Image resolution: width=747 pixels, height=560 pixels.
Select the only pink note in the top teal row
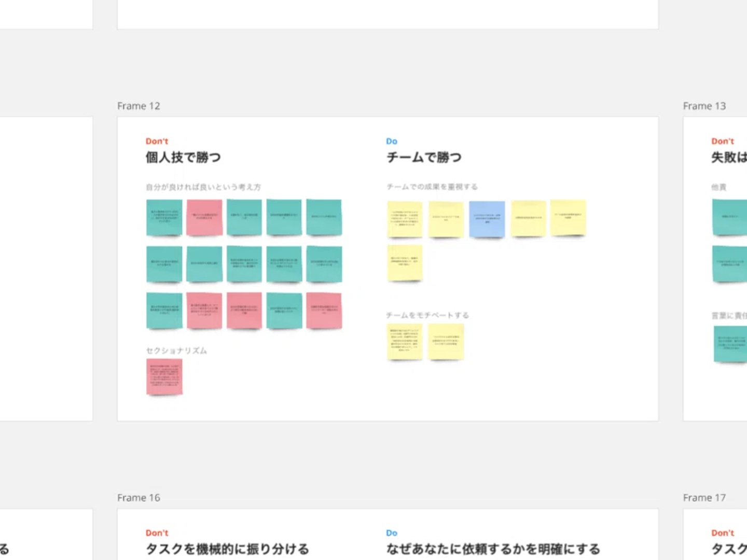(x=204, y=218)
